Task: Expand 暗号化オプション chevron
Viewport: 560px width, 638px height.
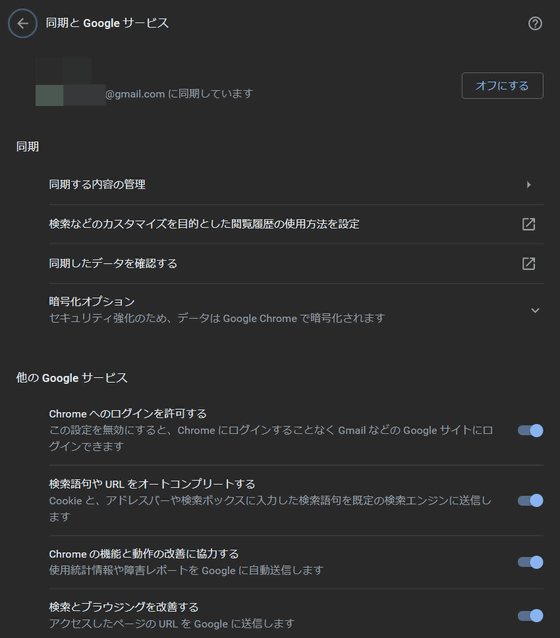Action: (x=535, y=310)
